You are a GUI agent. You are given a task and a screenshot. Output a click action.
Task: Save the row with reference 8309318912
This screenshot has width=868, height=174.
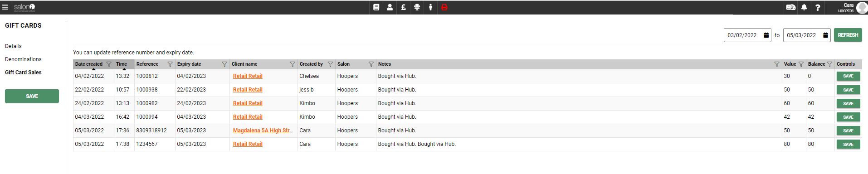848,130
